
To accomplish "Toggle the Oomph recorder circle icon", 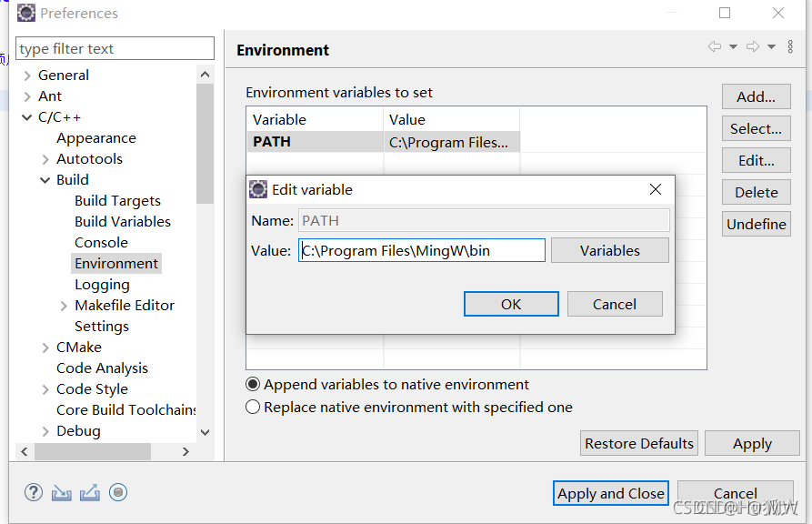I will tap(118, 492).
